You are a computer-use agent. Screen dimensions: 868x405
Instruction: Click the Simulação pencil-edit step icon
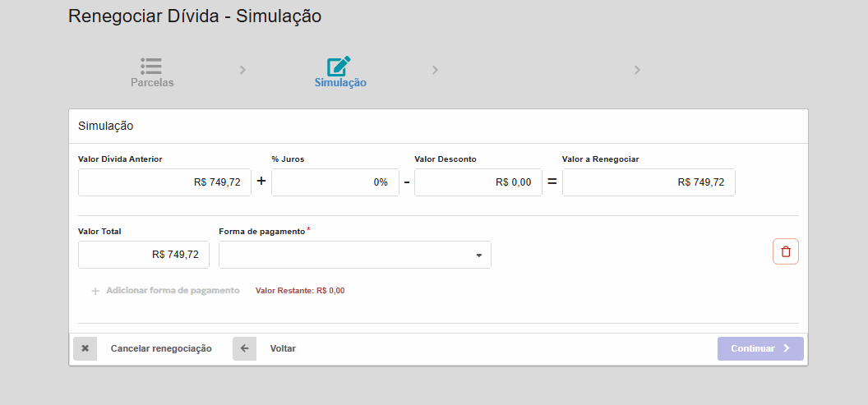[339, 66]
